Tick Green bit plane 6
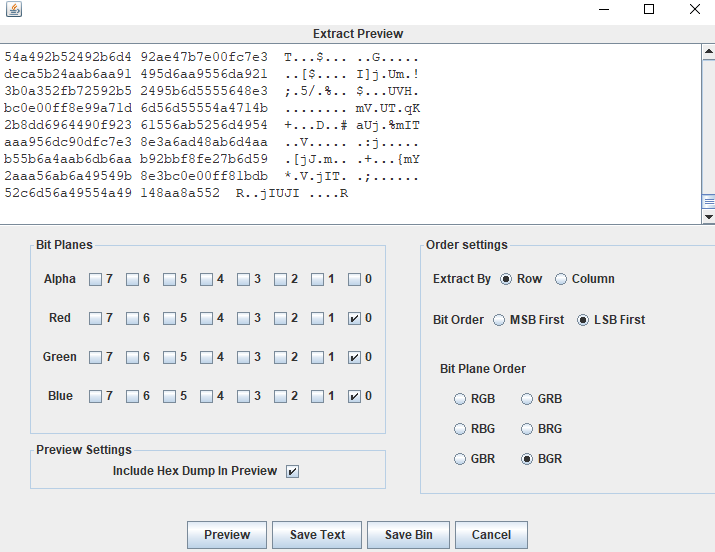The height and width of the screenshot is (552, 715). 132,357
